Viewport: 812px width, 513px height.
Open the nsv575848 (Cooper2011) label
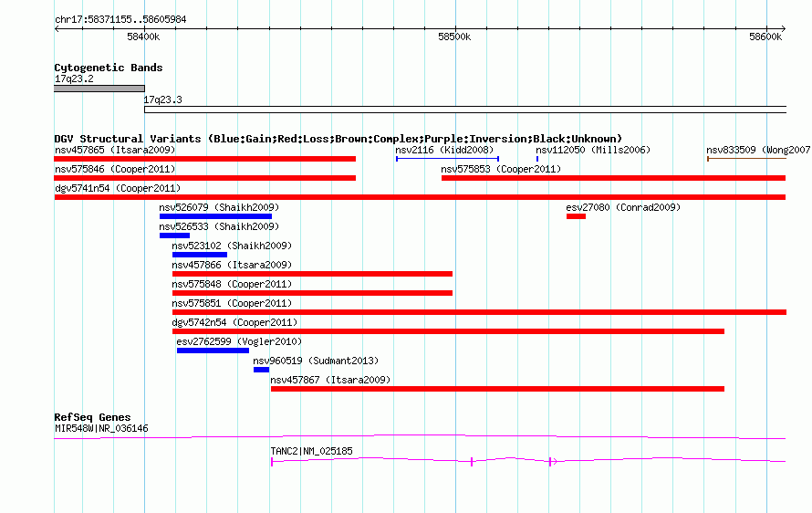coord(232,284)
